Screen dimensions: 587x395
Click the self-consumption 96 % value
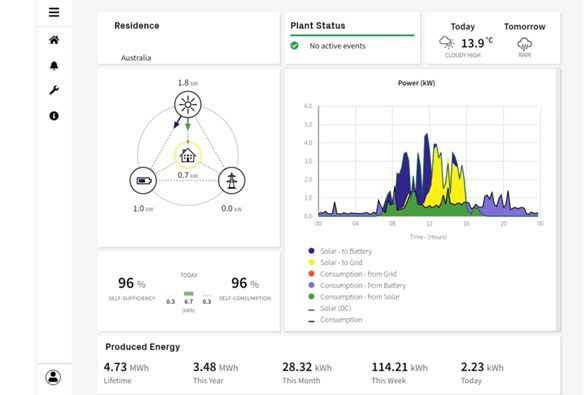tap(245, 283)
